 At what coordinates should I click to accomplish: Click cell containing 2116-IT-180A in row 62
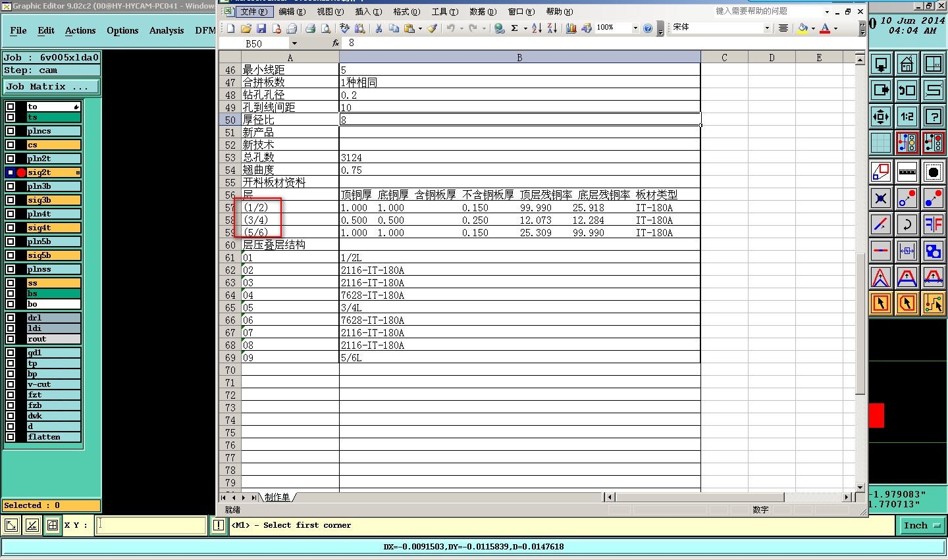coord(519,270)
